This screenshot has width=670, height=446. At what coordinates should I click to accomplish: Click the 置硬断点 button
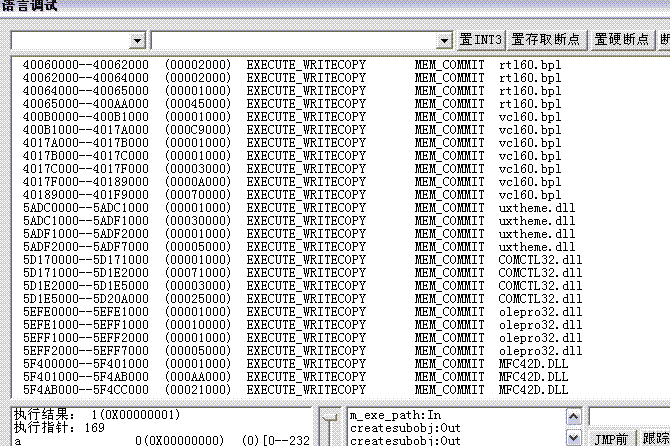pos(622,40)
